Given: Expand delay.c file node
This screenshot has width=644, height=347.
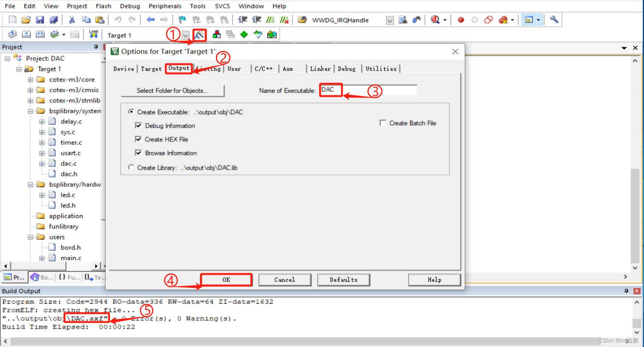Looking at the screenshot, I should pyautogui.click(x=42, y=122).
